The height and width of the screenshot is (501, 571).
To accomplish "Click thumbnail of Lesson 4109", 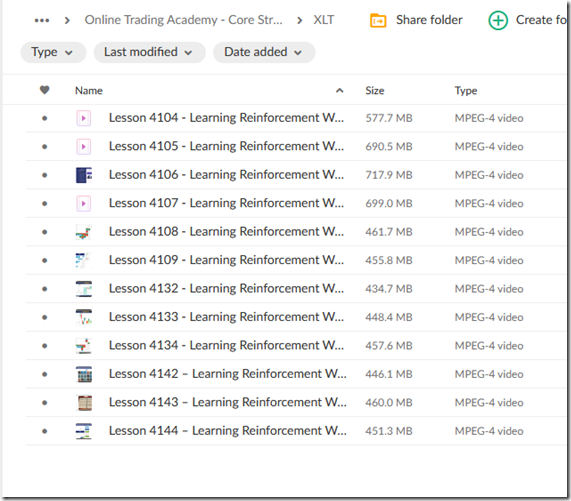I will (84, 260).
